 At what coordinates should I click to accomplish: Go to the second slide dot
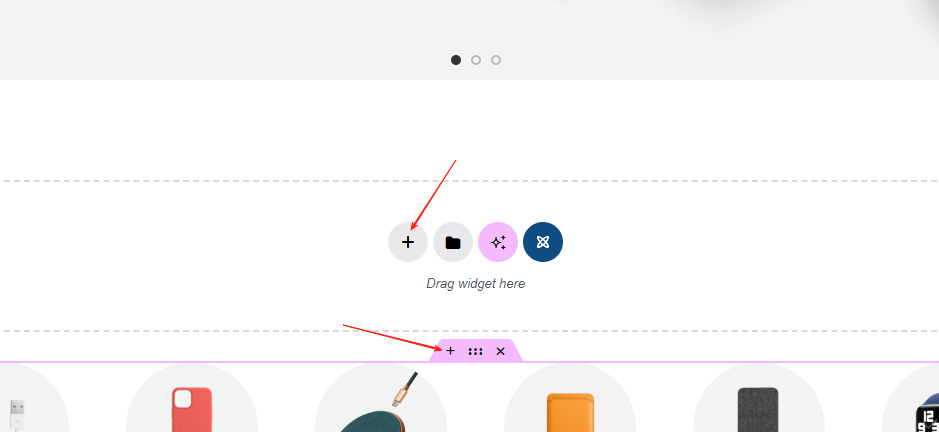(475, 60)
